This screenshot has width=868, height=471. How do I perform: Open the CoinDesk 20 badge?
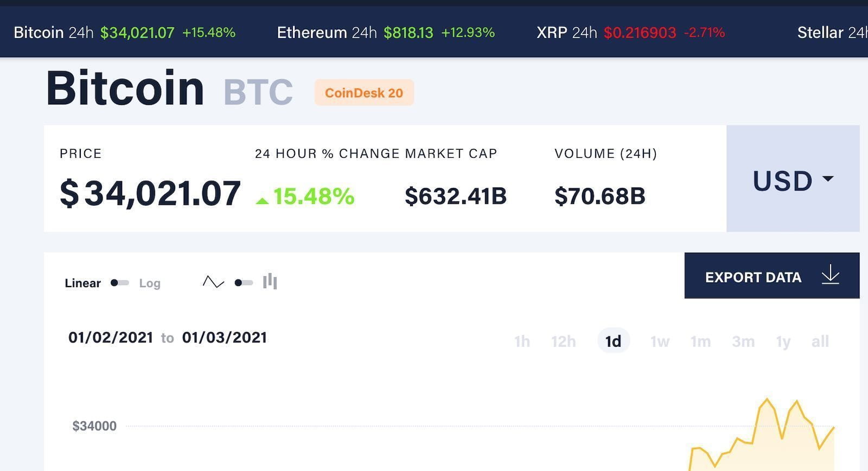click(x=364, y=93)
